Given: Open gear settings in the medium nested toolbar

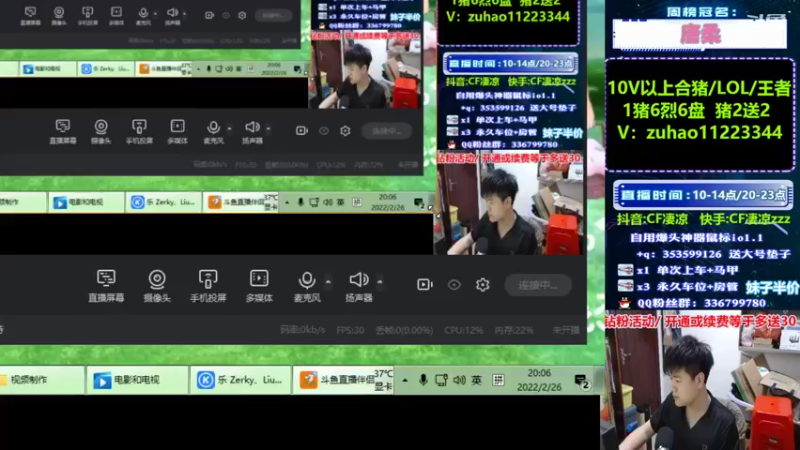Looking at the screenshot, I should (x=345, y=131).
